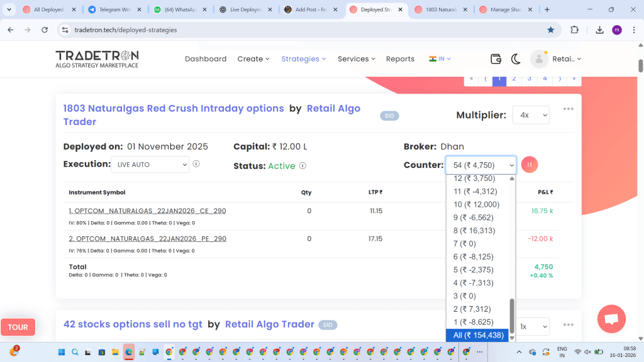Bookmark page with the star icon

(x=551, y=30)
